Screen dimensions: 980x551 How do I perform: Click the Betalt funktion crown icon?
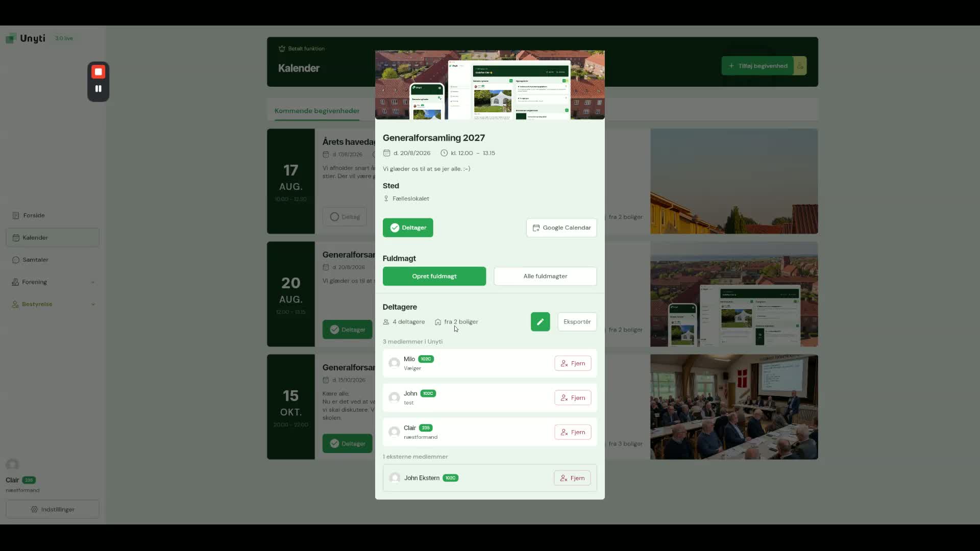pos(282,48)
